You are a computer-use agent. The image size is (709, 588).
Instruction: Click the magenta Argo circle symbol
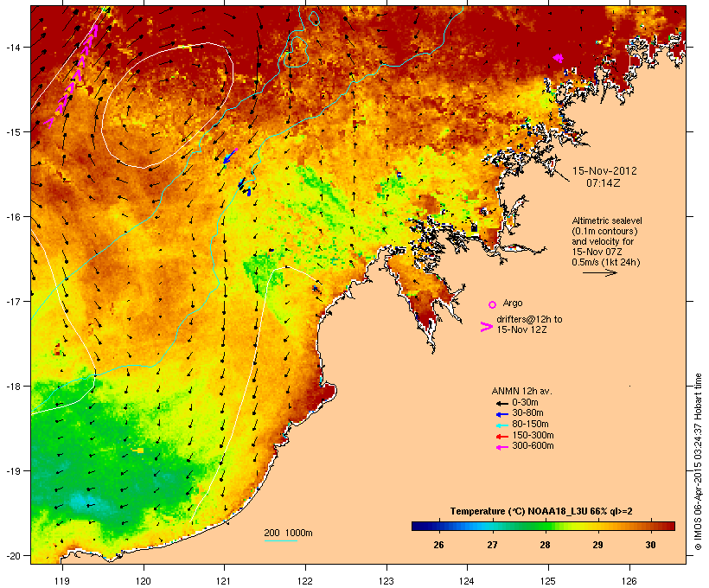click(493, 304)
